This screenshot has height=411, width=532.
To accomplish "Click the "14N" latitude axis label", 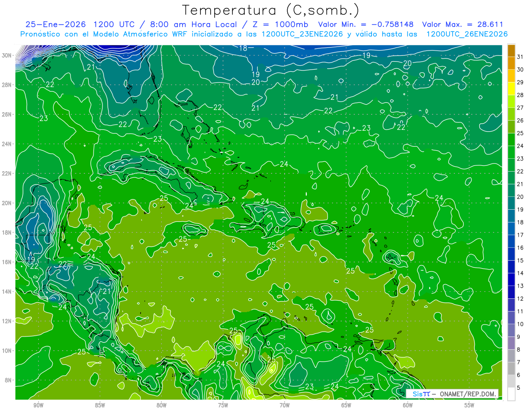I will pos(7,292).
